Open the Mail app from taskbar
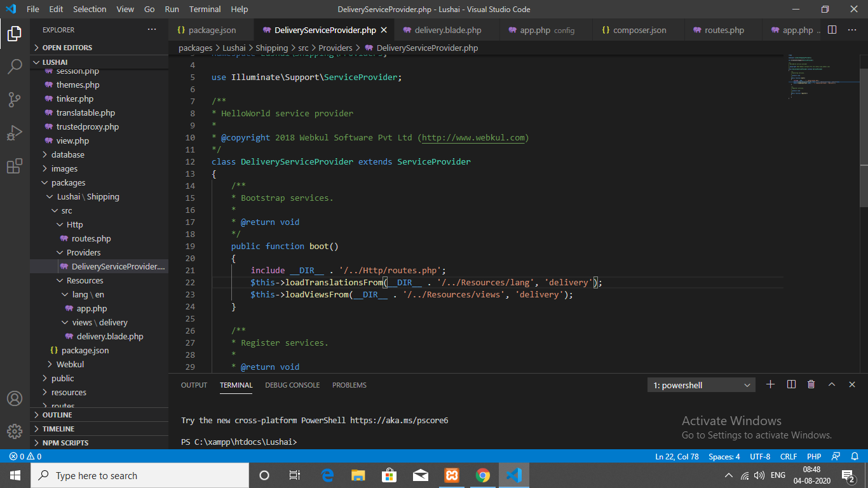Viewport: 868px width, 488px height. [x=421, y=475]
